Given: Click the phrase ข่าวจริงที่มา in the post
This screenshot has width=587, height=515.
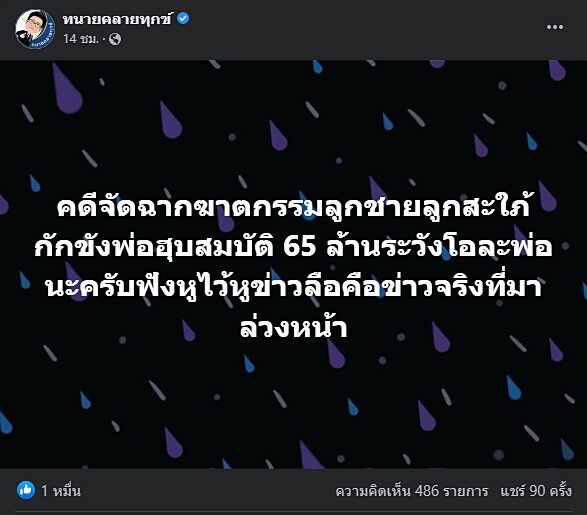Looking at the screenshot, I should pos(463,287).
